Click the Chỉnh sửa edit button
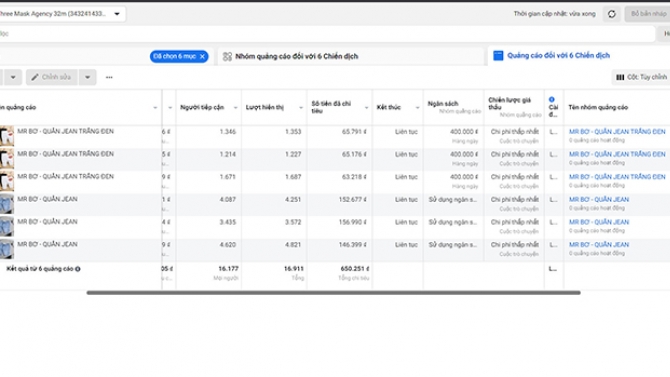670x377 pixels. [x=51, y=77]
